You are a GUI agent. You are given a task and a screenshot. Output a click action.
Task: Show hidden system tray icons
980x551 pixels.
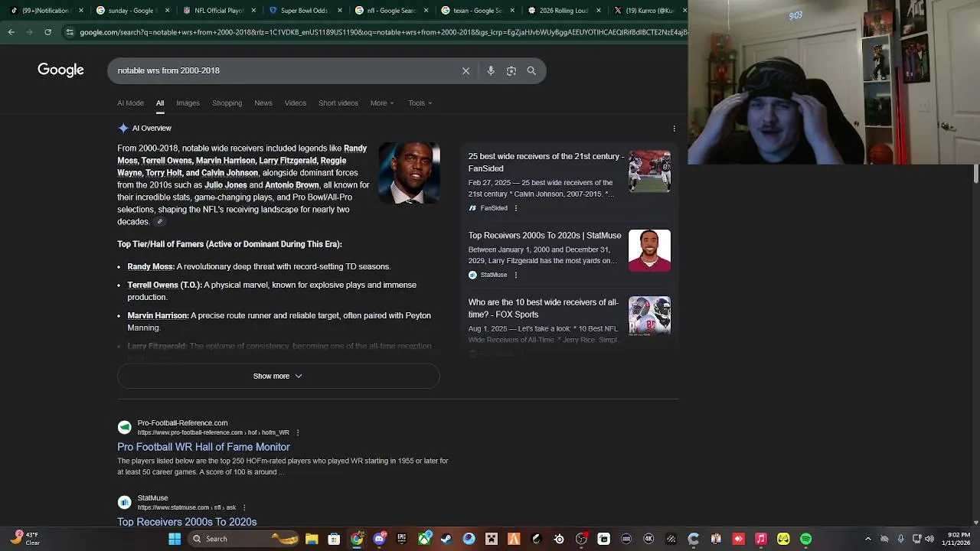(867, 539)
